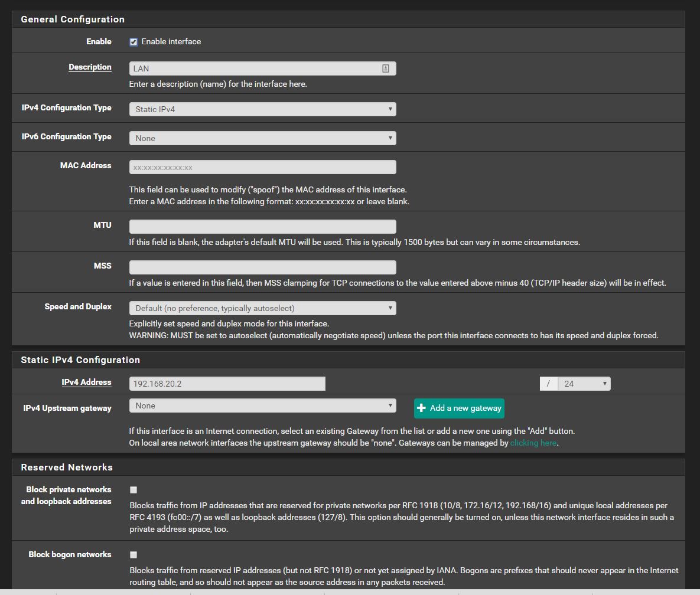Click the "Enter a MAC address in the following format" line
Viewport: 700px width, 595px height.
pyautogui.click(x=269, y=202)
